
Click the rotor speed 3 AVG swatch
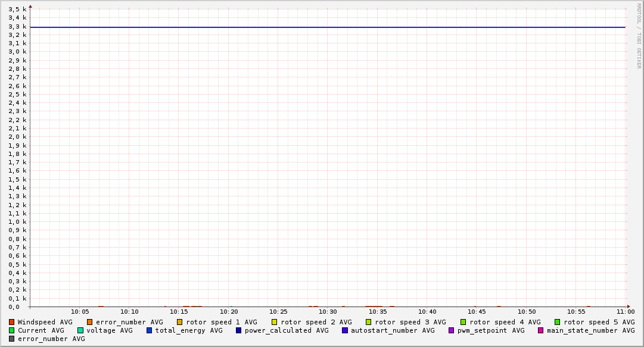click(369, 322)
